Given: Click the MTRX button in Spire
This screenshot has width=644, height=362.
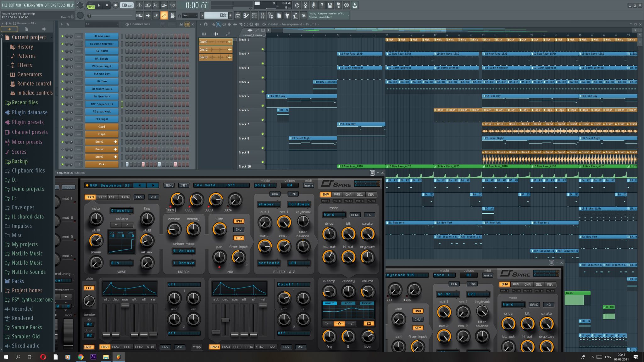Looking at the screenshot, I should click(197, 347).
